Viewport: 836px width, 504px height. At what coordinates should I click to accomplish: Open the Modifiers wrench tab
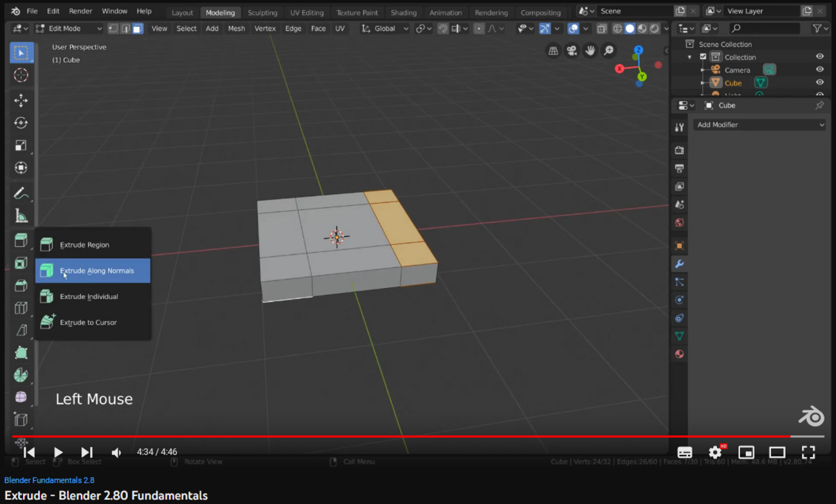click(679, 264)
